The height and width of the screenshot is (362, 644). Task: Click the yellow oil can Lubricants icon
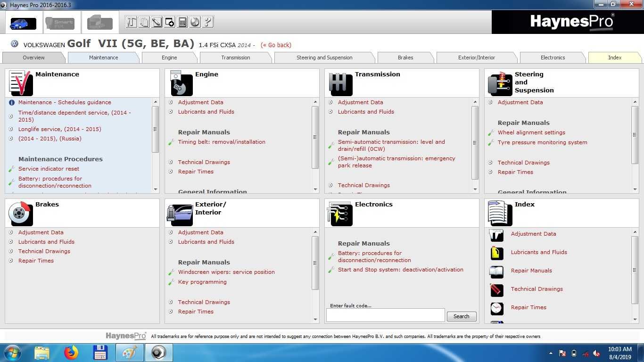pyautogui.click(x=496, y=253)
